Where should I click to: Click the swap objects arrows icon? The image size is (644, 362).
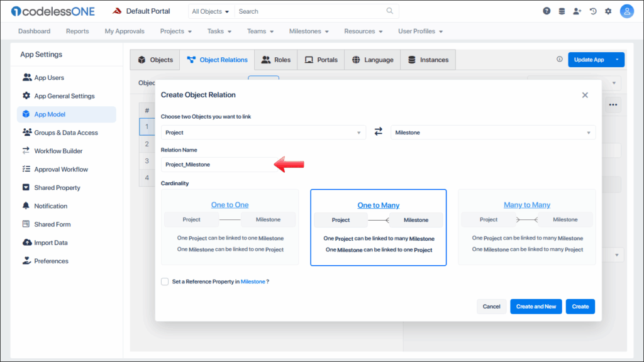click(x=378, y=132)
